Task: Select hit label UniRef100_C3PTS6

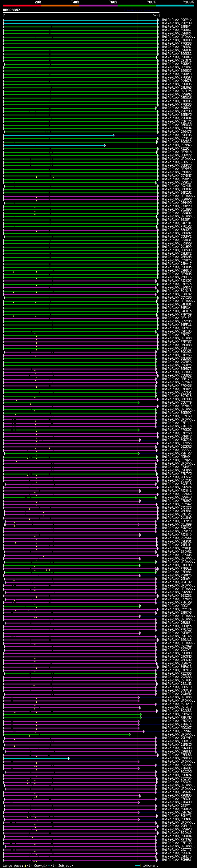Action: coord(176,121)
